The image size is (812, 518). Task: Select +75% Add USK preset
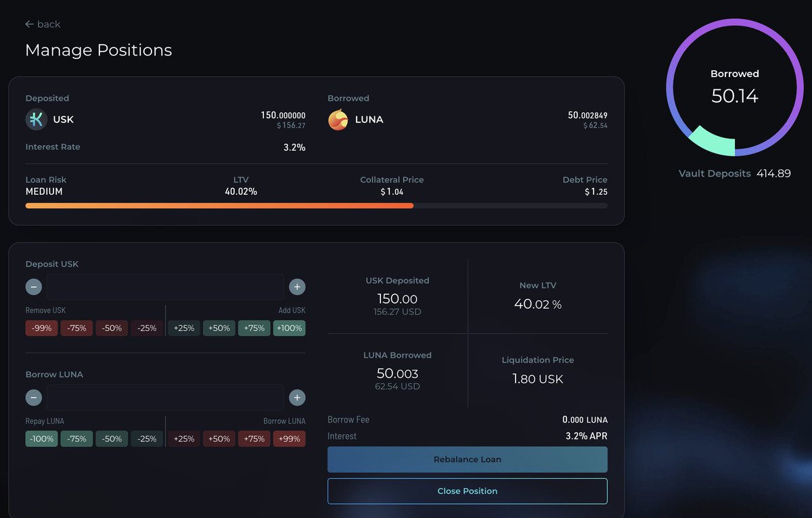coord(254,328)
